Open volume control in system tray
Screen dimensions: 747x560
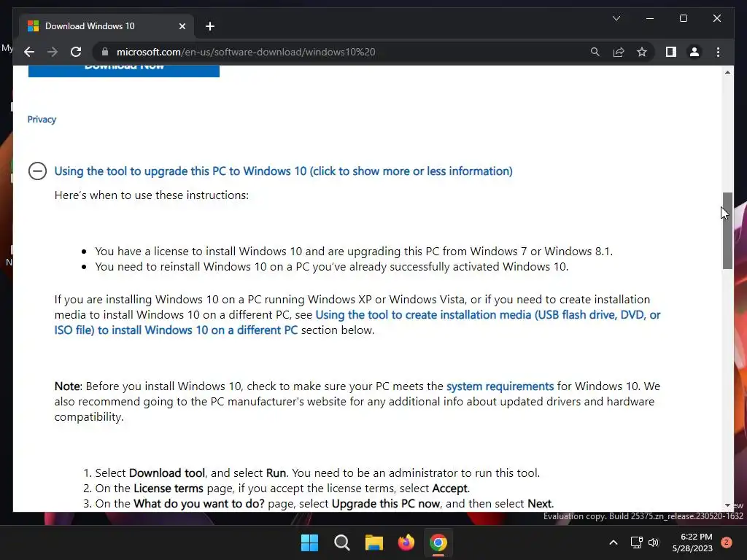pos(654,542)
